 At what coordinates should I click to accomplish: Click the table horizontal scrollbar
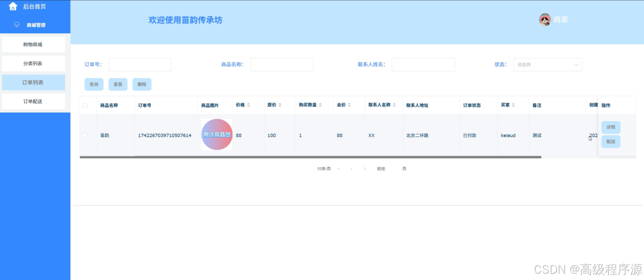coord(310,157)
